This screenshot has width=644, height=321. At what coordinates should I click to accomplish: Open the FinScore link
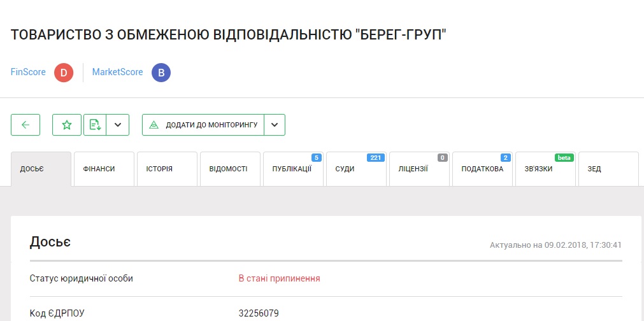[28, 73]
